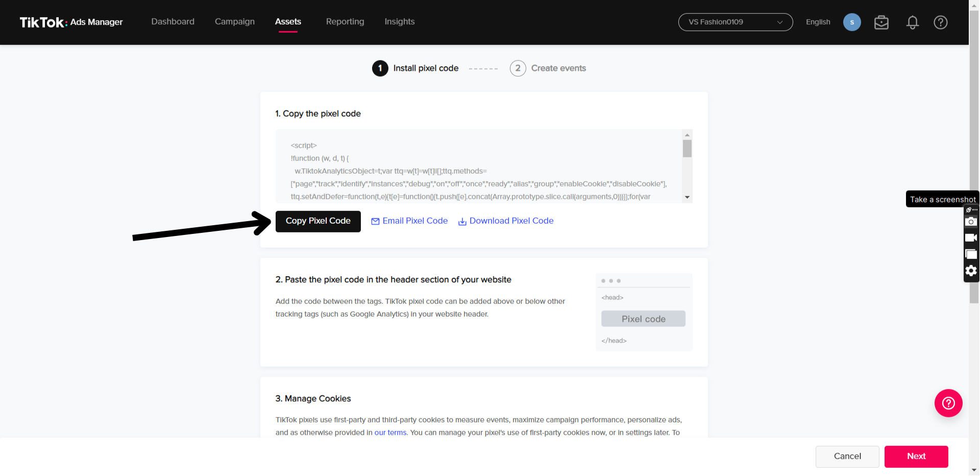Screen dimensions: 980x476
Task: Go to the Campaign tab
Action: point(235,21)
